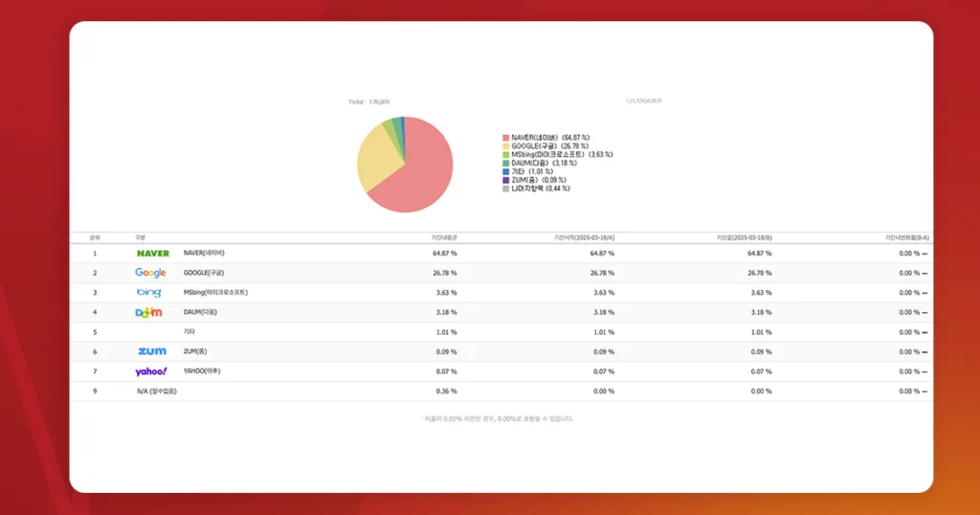
Task: Click rank number 1 in the table
Action: tap(95, 254)
